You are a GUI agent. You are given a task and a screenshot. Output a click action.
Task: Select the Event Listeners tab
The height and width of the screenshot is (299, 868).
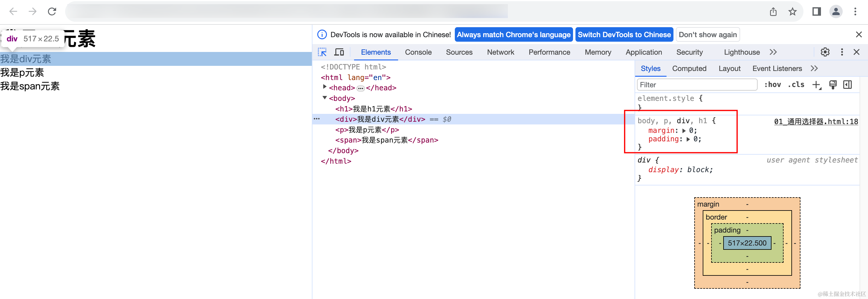pos(777,69)
